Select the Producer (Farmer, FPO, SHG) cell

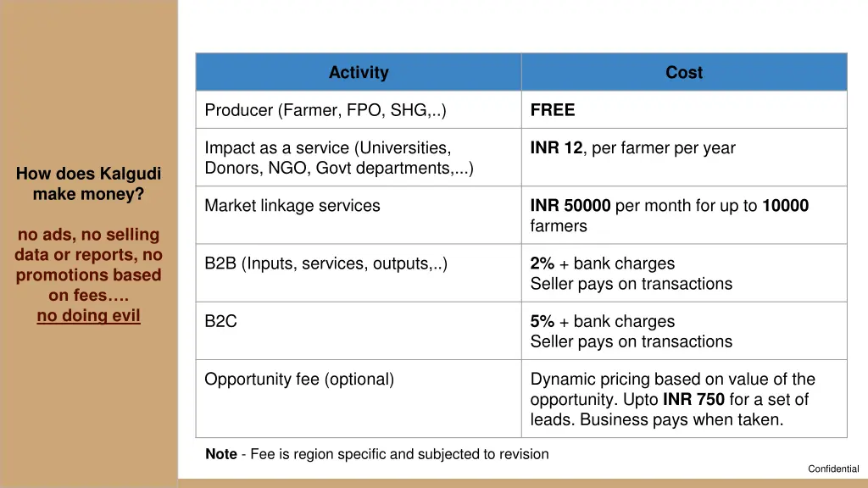[359, 109]
